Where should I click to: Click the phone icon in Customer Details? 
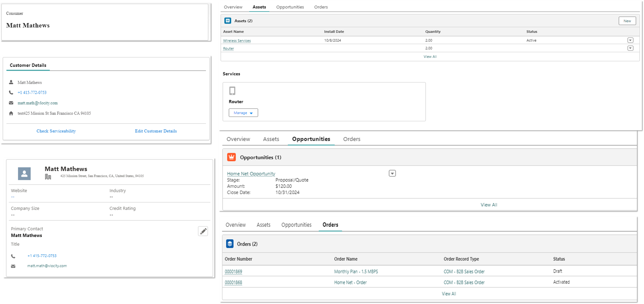pos(11,92)
